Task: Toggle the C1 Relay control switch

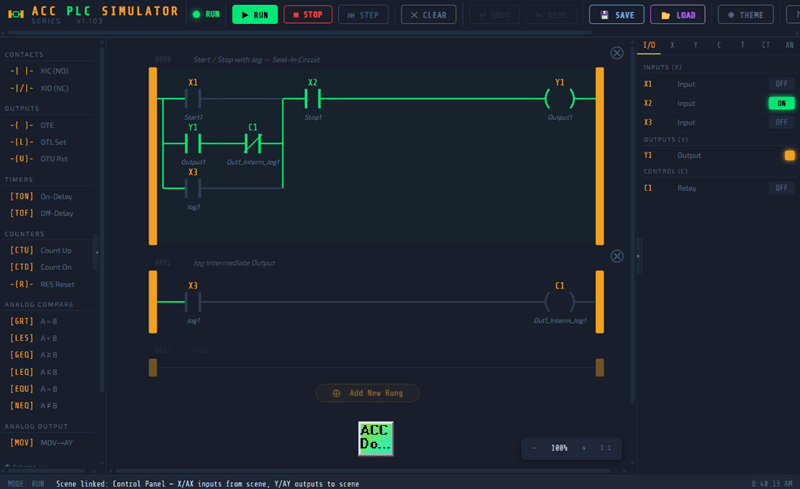Action: pyautogui.click(x=779, y=188)
